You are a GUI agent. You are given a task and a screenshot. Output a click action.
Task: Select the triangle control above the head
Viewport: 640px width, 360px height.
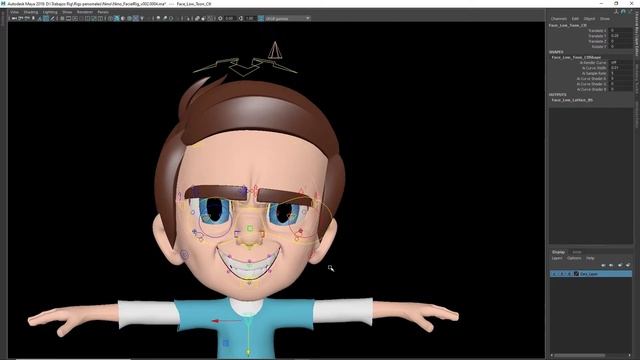coord(275,50)
